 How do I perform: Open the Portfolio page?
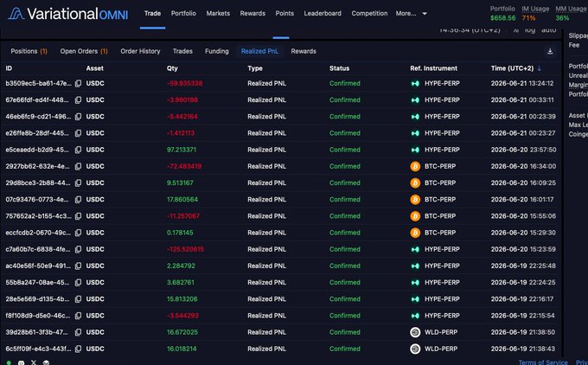tap(183, 14)
